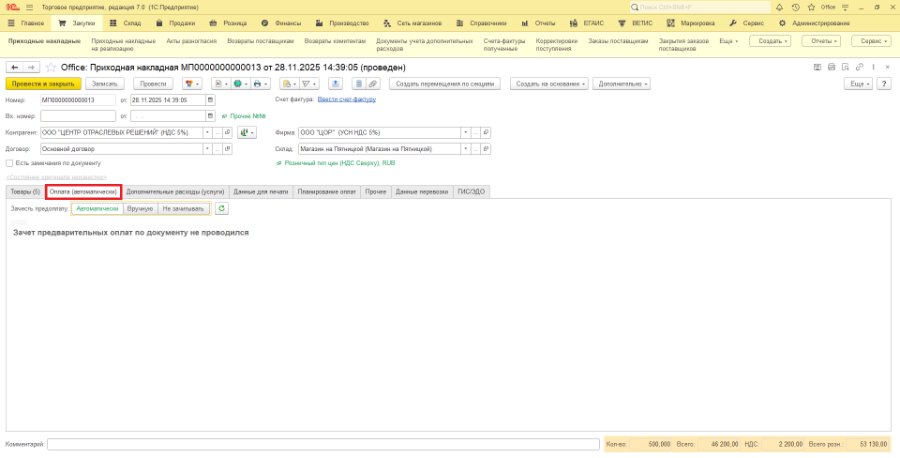Click the refresh icon next to Не зачитывать

[x=222, y=208]
